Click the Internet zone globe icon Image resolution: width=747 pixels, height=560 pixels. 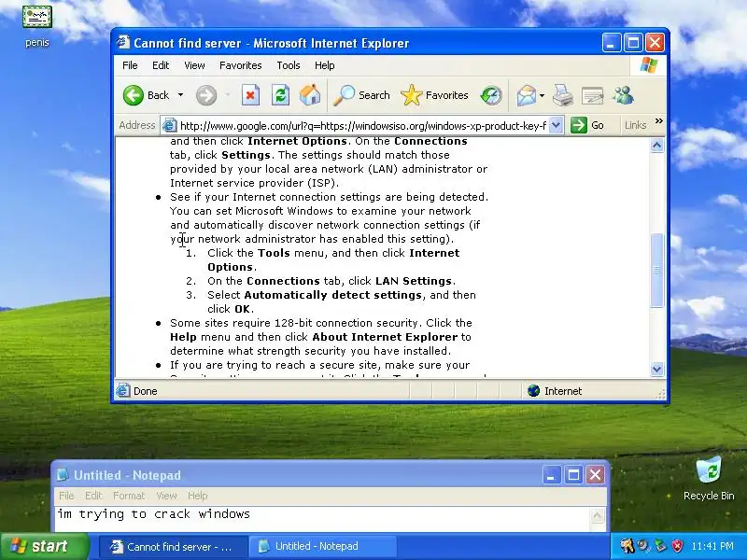pyautogui.click(x=533, y=391)
